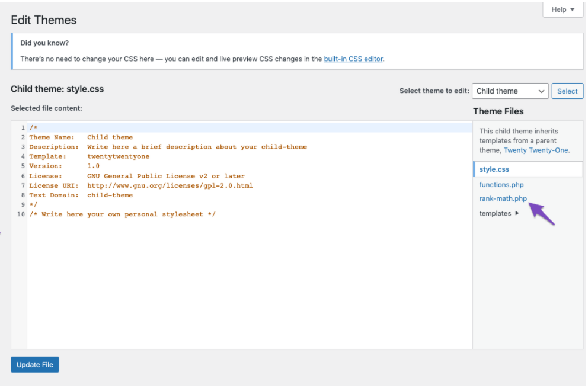588x388 pixels.
Task: Click the Update File button
Action: 35,365
